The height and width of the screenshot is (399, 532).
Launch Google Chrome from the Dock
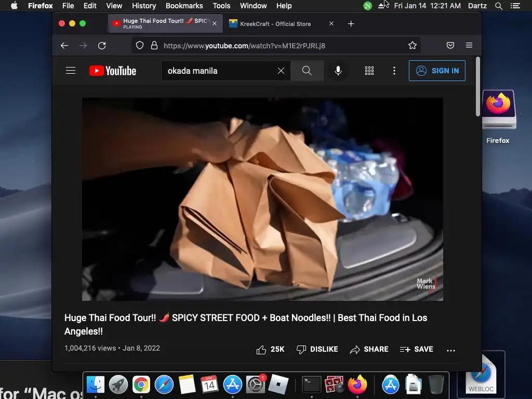pos(141,384)
